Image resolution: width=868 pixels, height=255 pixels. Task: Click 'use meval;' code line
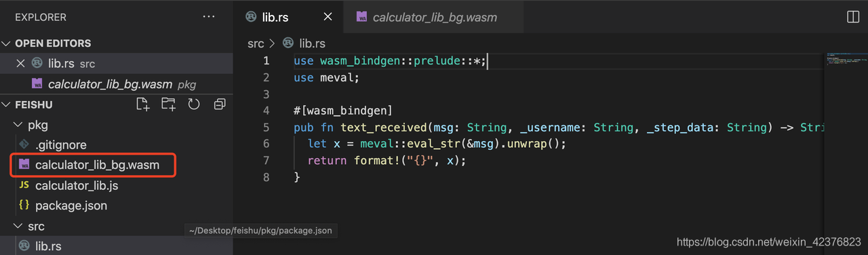point(326,77)
